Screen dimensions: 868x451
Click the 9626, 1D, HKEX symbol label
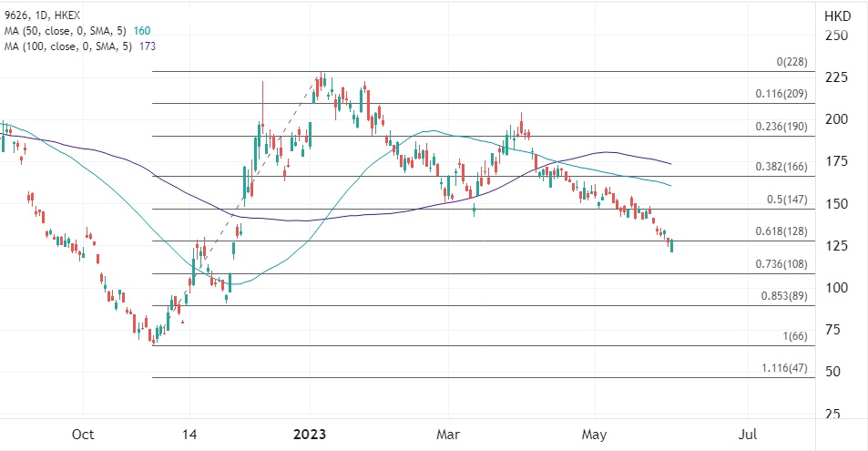[40, 15]
